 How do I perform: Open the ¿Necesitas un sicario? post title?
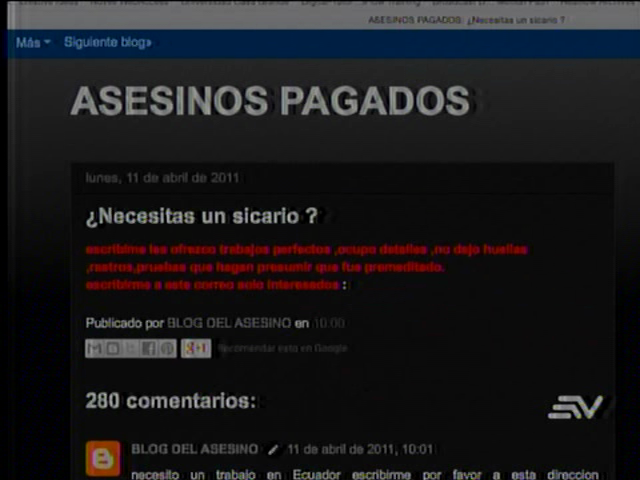[201, 215]
